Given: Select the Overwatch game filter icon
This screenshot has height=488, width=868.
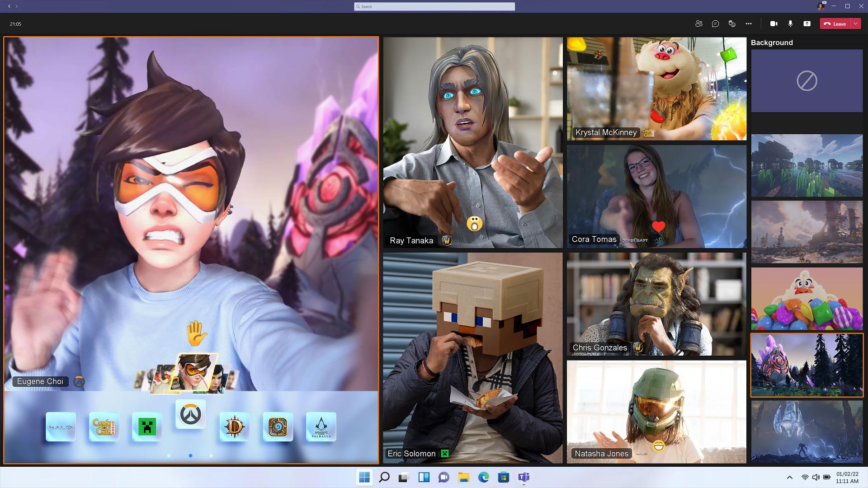Looking at the screenshot, I should click(x=190, y=414).
